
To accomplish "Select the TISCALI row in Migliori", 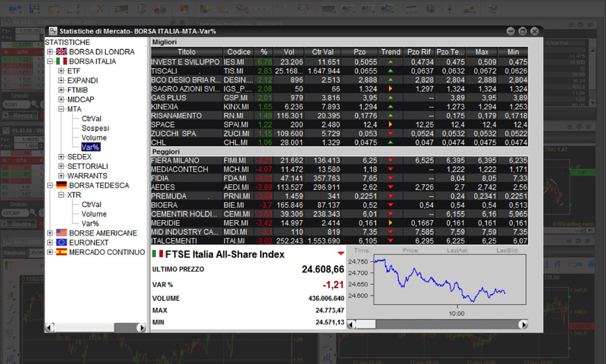I will 339,71.
